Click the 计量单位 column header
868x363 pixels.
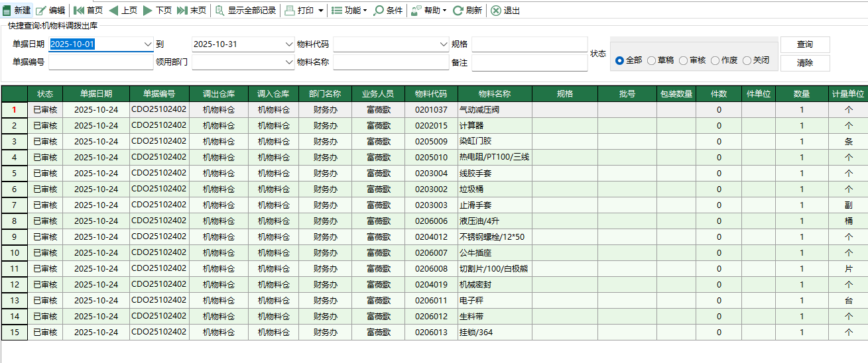tap(848, 94)
